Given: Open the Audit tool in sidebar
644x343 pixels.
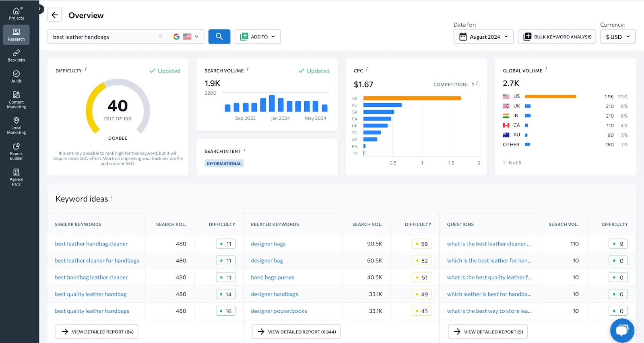Looking at the screenshot, I should pyautogui.click(x=16, y=77).
